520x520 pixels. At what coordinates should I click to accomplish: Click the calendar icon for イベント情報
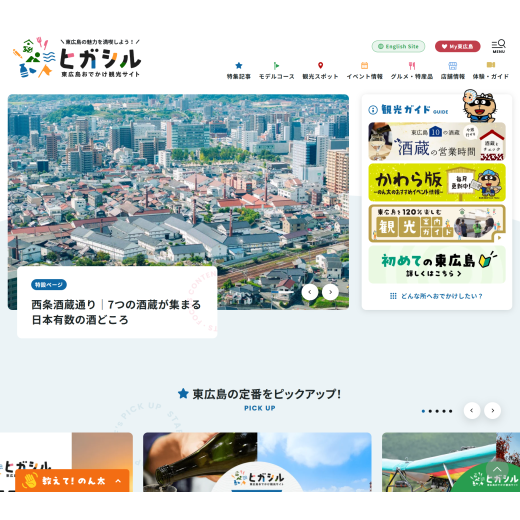pos(364,65)
